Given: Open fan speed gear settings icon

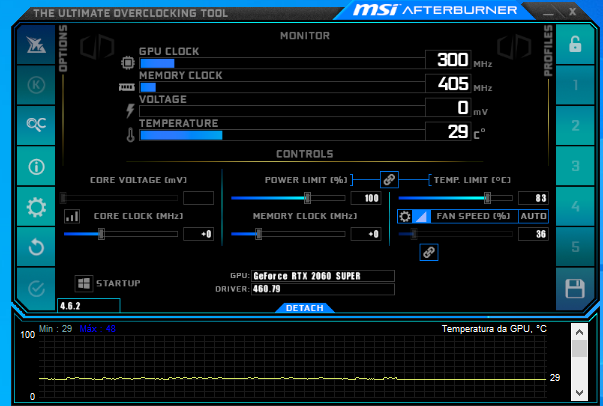Looking at the screenshot, I should click(405, 216).
